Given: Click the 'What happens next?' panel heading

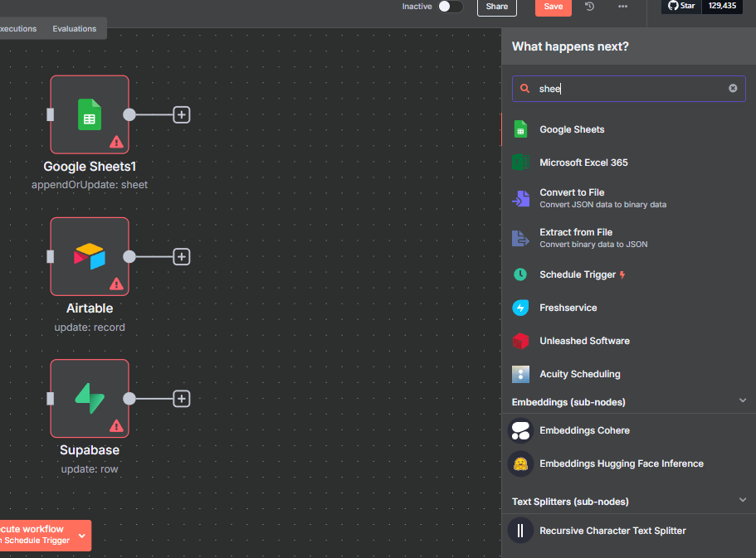Looking at the screenshot, I should (570, 46).
